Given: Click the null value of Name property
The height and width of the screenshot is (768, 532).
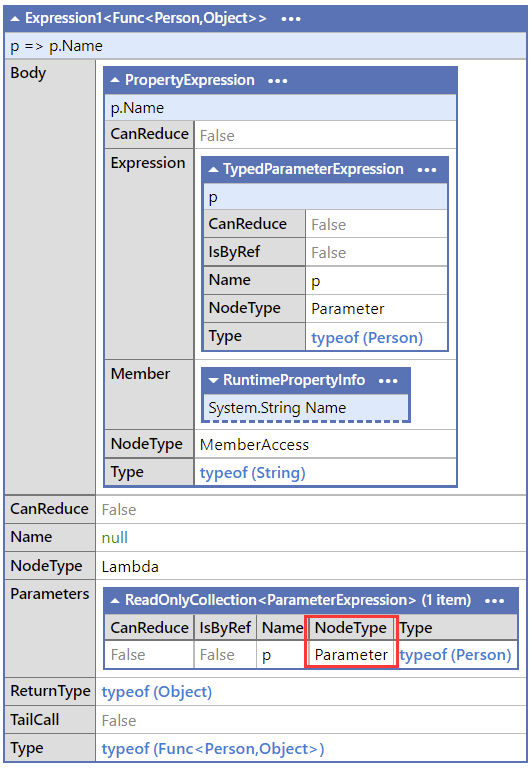Looking at the screenshot, I should coord(115,538).
